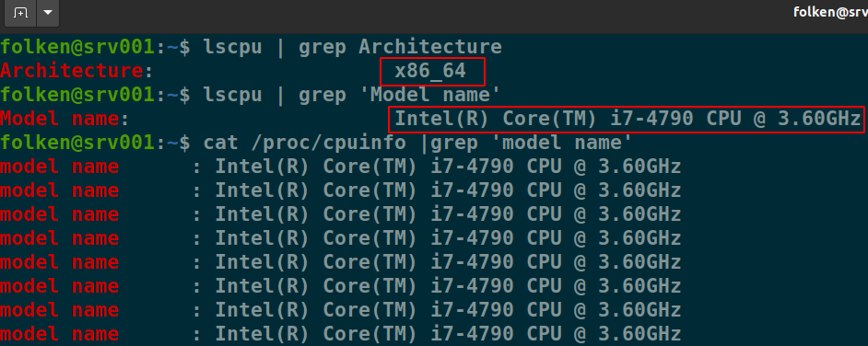868x346 pixels.
Task: Click the word 'Architecture' in the first lscpu command
Action: click(430, 47)
